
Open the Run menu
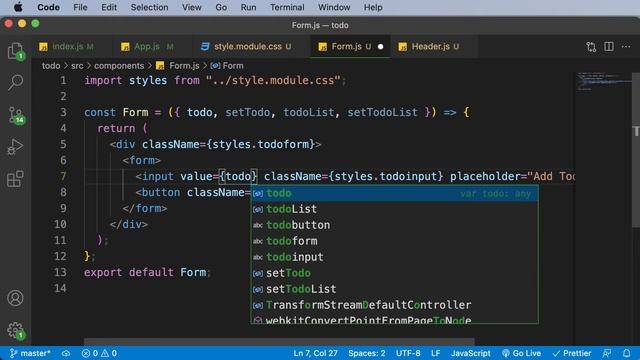tap(248, 7)
